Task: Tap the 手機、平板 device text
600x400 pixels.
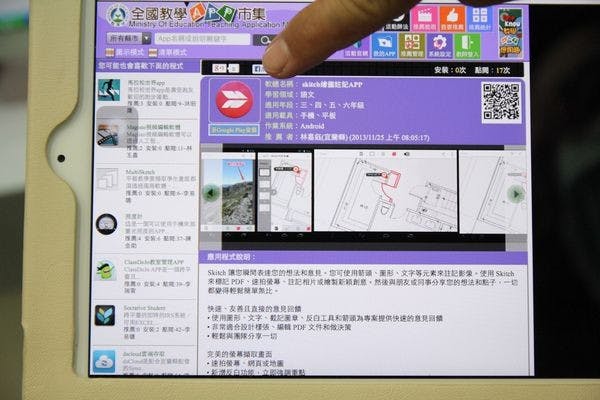Action: click(x=318, y=116)
